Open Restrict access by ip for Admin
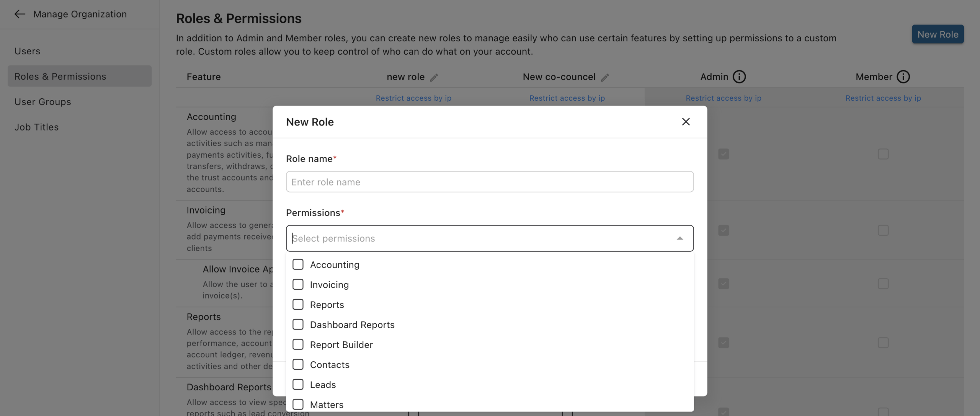 [724, 98]
